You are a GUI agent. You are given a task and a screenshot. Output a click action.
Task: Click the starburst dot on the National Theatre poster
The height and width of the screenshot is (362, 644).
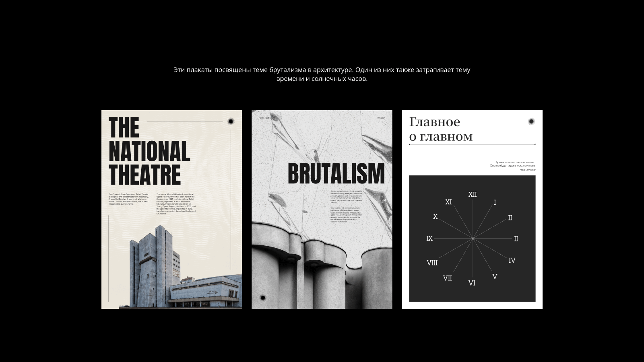pos(231,121)
